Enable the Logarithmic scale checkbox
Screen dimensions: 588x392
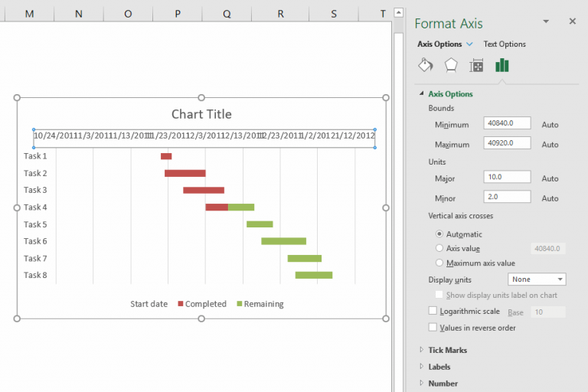[x=433, y=311]
